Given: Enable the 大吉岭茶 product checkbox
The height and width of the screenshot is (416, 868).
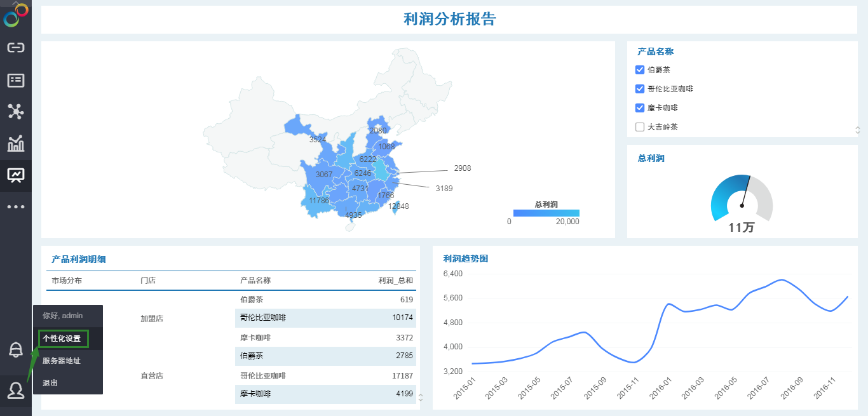Looking at the screenshot, I should 639,126.
